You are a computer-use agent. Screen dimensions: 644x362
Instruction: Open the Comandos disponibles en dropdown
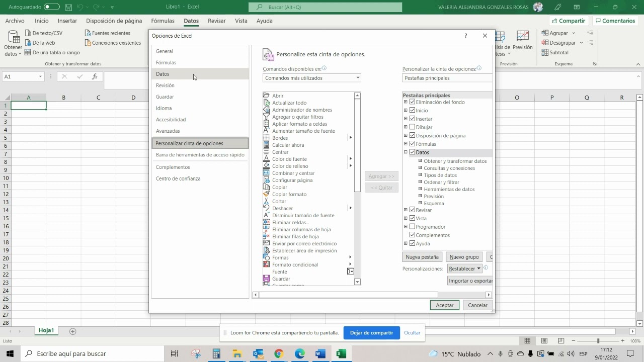pos(311,78)
